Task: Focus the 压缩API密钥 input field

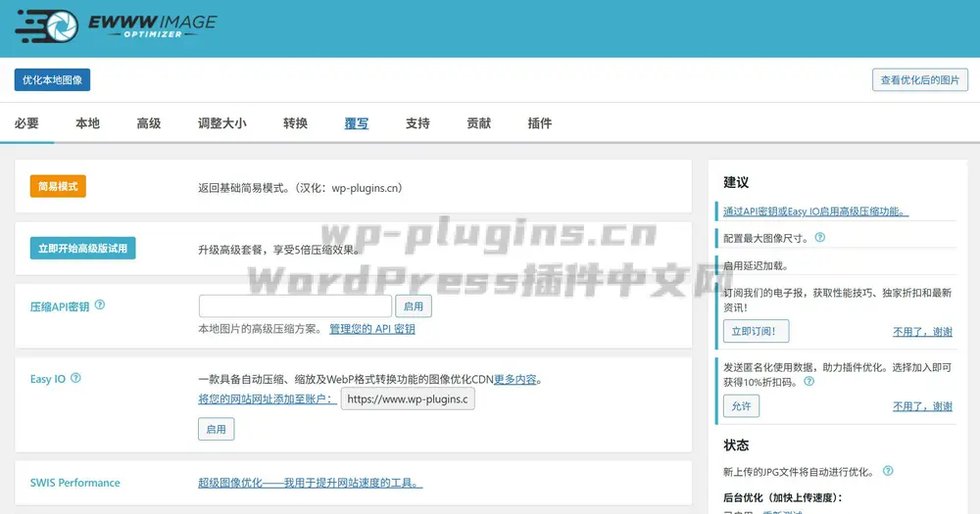Action: click(295, 306)
